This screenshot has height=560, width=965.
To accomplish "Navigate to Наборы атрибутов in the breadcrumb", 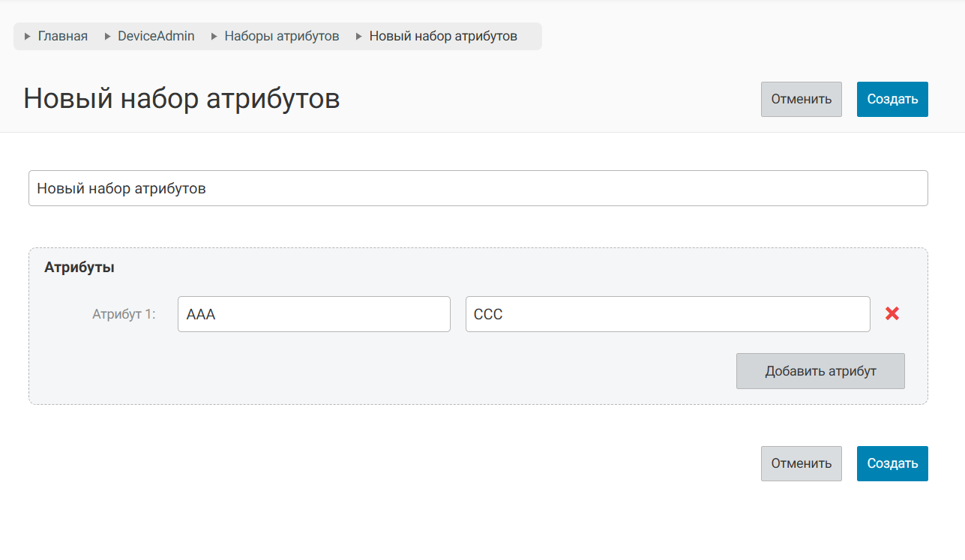I will (x=282, y=36).
